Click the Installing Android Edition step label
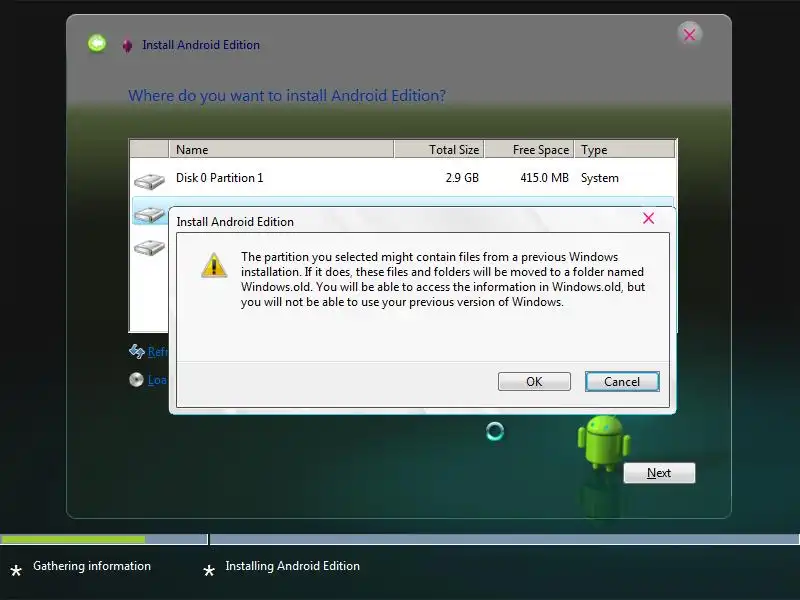Image resolution: width=800 pixels, height=600 pixels. pyautogui.click(x=292, y=566)
